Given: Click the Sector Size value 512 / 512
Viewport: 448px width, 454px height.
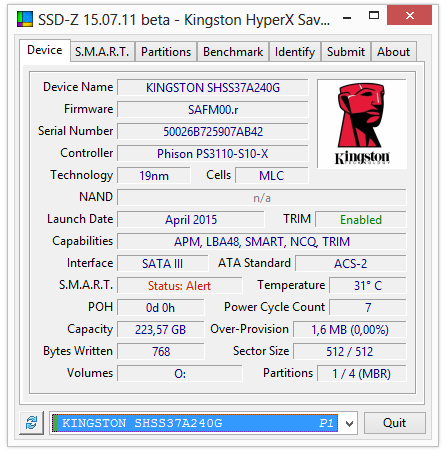Looking at the screenshot, I should tap(350, 352).
